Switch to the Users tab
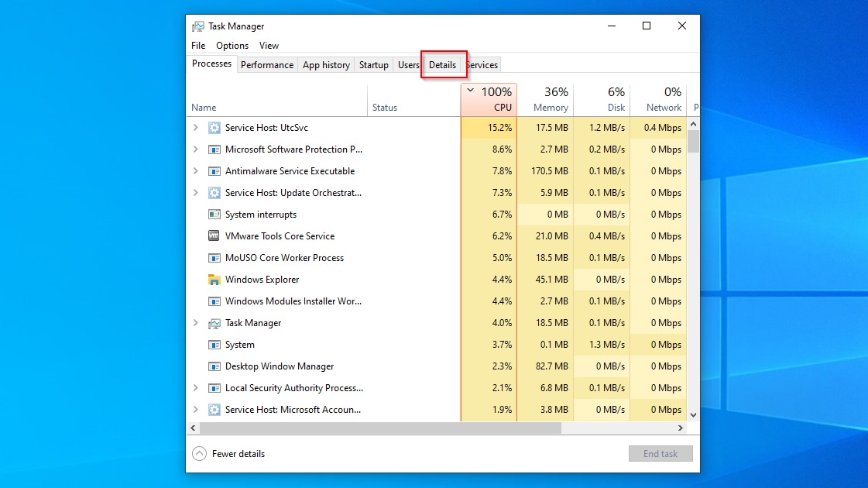 pos(409,65)
